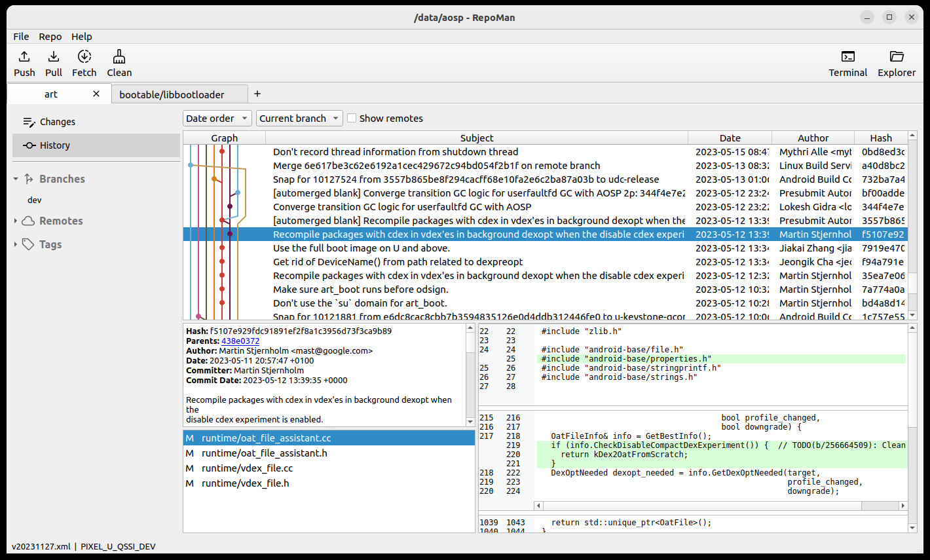Switch to the bootable/libbootloader tab
The image size is (930, 560).
[x=172, y=94]
